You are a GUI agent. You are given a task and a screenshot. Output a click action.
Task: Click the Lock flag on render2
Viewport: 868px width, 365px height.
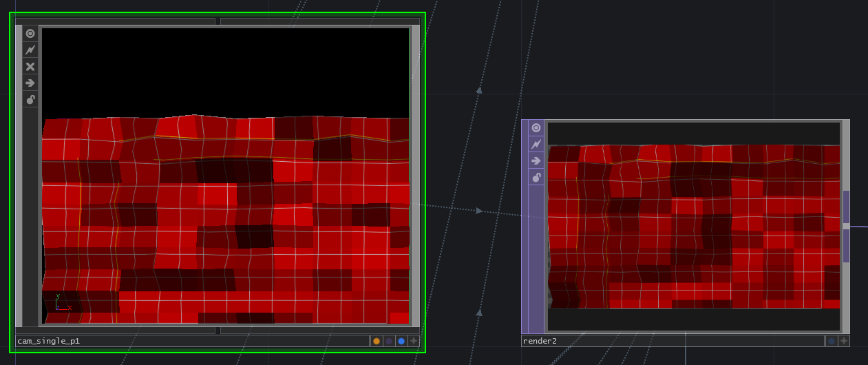click(536, 178)
